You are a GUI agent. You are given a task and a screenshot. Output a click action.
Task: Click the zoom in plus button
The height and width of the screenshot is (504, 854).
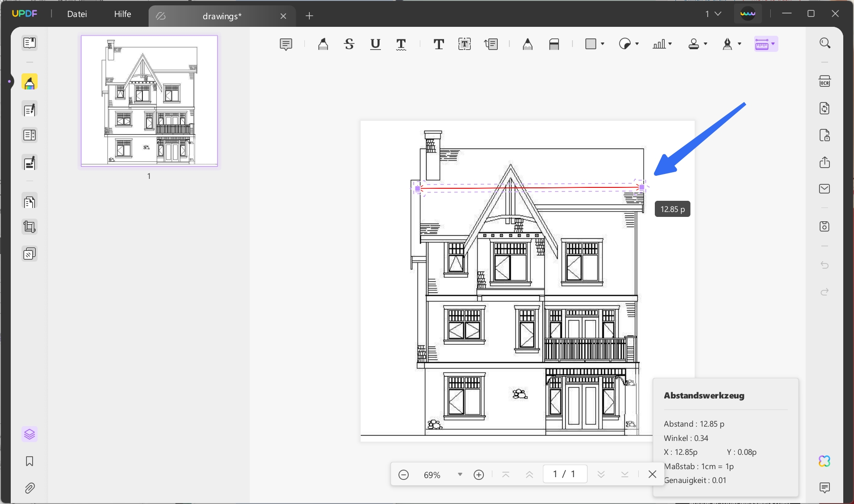point(478,474)
